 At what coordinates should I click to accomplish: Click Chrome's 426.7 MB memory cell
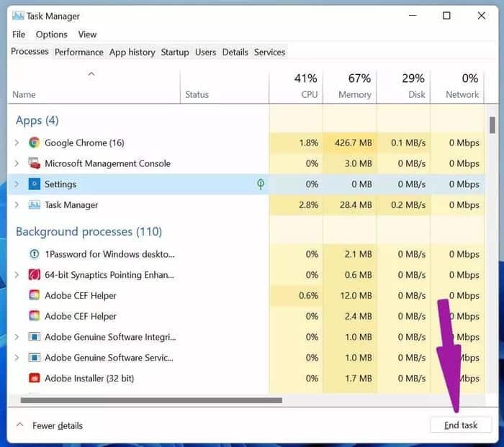point(349,143)
